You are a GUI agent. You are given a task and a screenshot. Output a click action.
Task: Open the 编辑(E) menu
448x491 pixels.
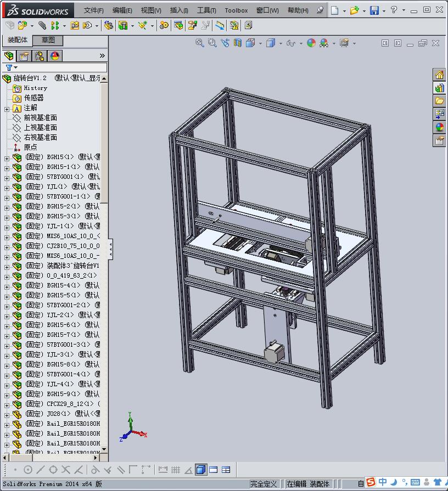point(122,10)
